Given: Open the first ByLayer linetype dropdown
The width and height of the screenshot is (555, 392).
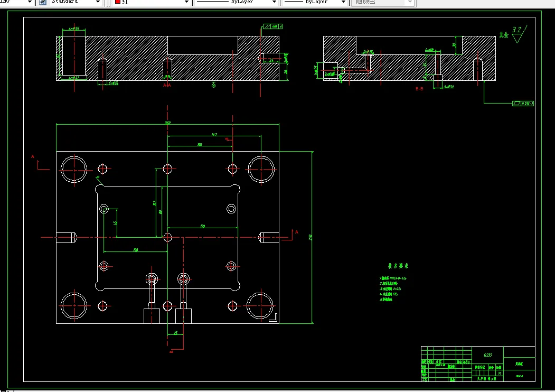Looking at the screenshot, I should coord(236,2).
